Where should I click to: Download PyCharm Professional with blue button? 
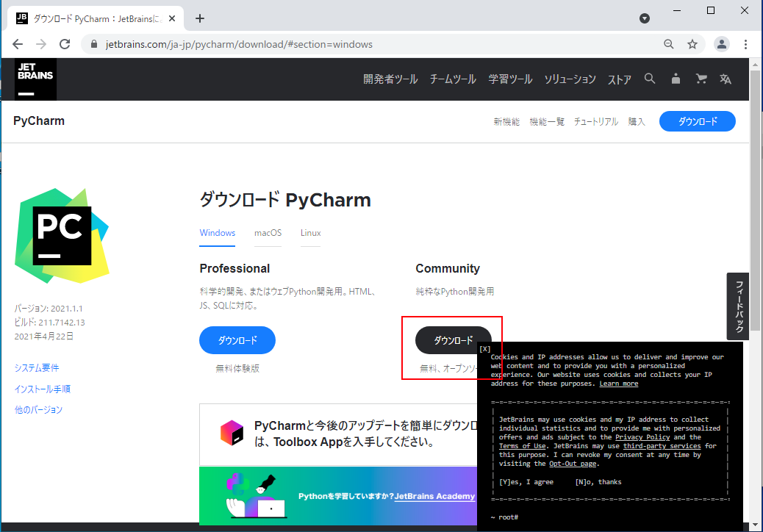[237, 340]
